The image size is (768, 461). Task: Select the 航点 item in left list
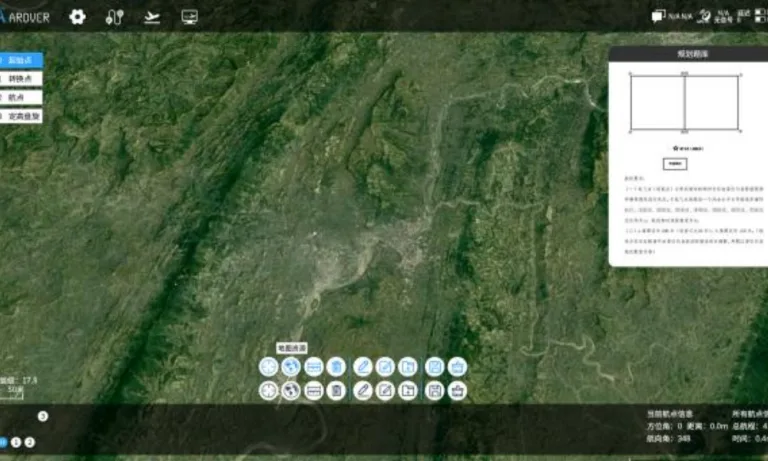tap(21, 97)
